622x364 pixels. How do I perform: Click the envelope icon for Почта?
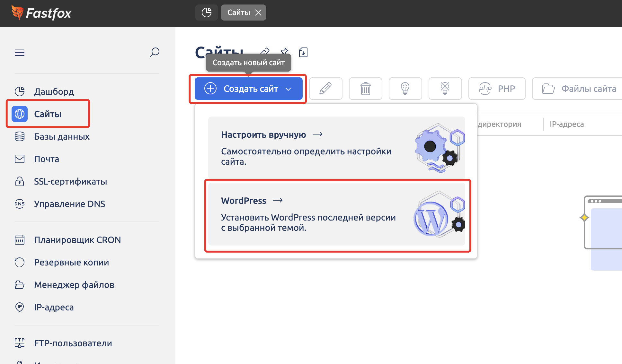[20, 159]
